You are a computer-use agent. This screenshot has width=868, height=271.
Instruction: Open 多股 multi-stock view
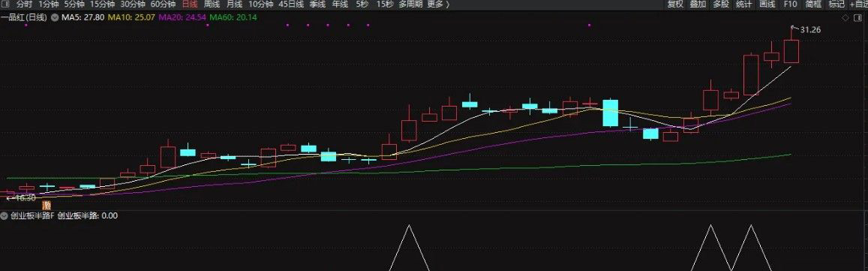[x=721, y=5]
